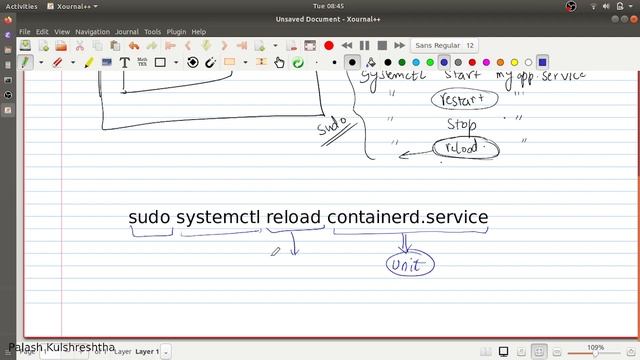Toggle the Select Rectangle region tool
The image size is (640, 360).
click(229, 62)
